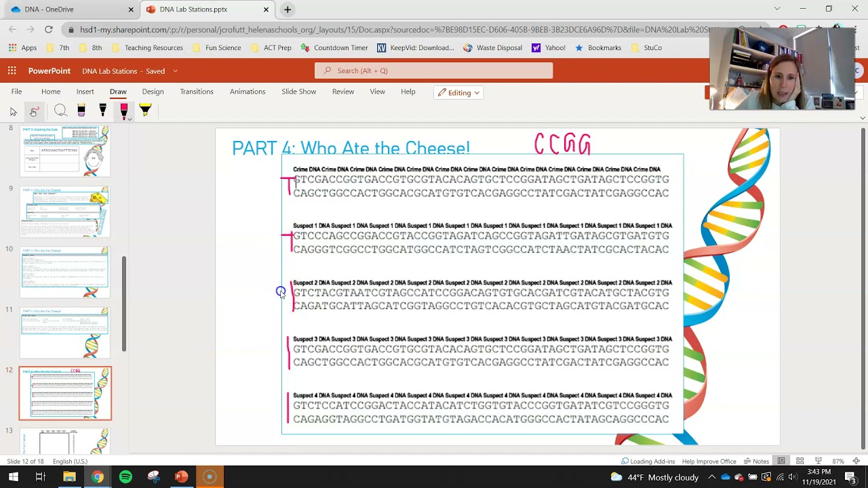Open the Animations ribbon tab
Image resolution: width=868 pixels, height=488 pixels.
coord(248,92)
